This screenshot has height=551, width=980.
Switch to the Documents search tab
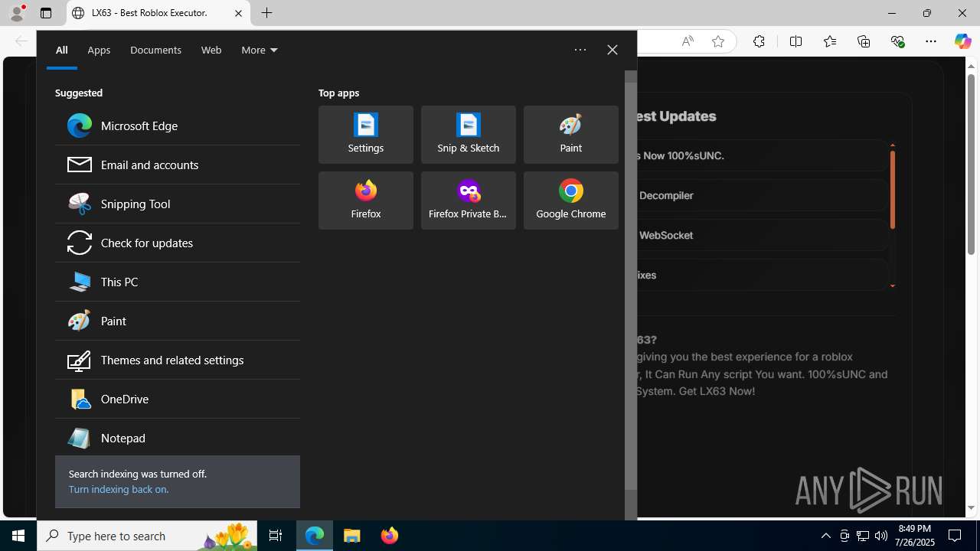tap(155, 50)
